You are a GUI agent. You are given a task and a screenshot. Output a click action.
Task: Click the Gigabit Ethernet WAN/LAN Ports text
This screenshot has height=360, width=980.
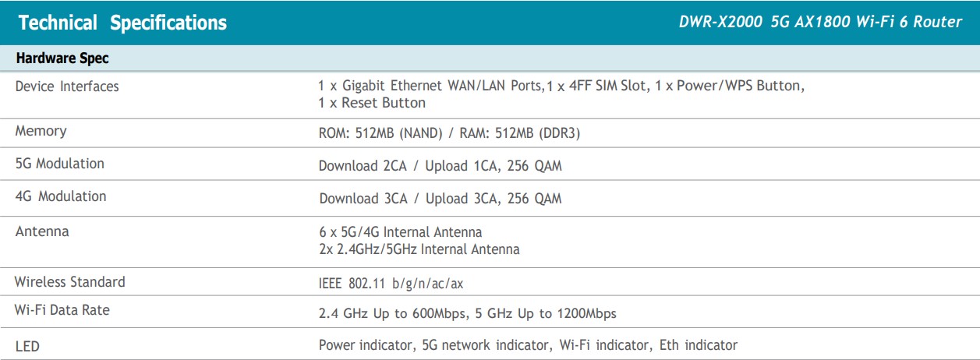point(429,86)
